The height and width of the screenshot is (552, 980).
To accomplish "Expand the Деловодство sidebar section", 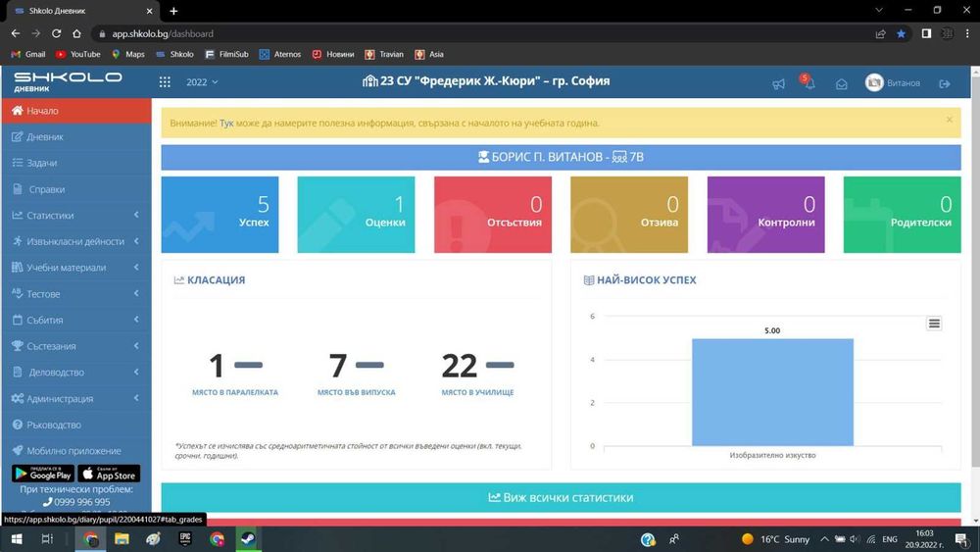I will tap(76, 373).
